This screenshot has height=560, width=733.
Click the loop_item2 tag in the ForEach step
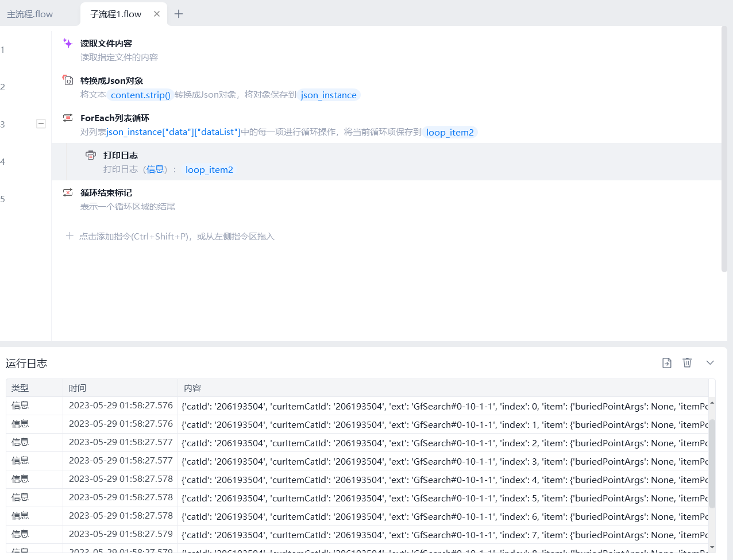click(450, 133)
